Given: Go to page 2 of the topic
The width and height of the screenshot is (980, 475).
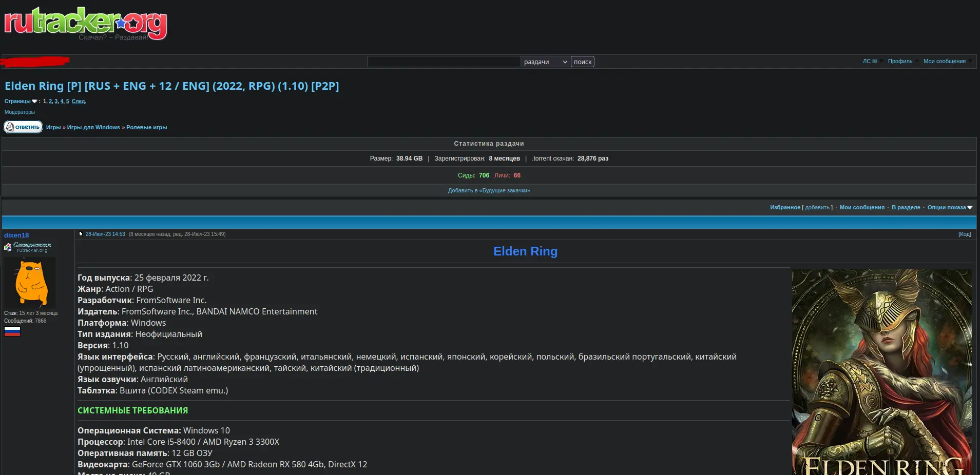Looking at the screenshot, I should 50,102.
